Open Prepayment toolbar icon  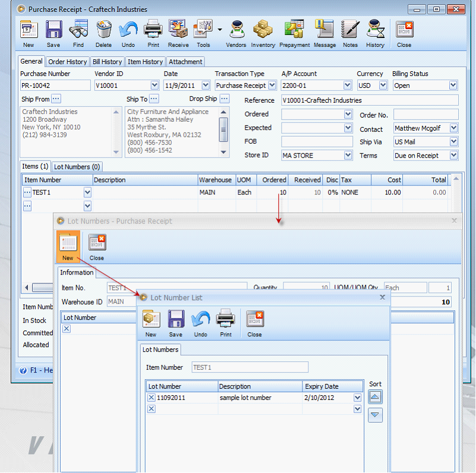coord(295,33)
